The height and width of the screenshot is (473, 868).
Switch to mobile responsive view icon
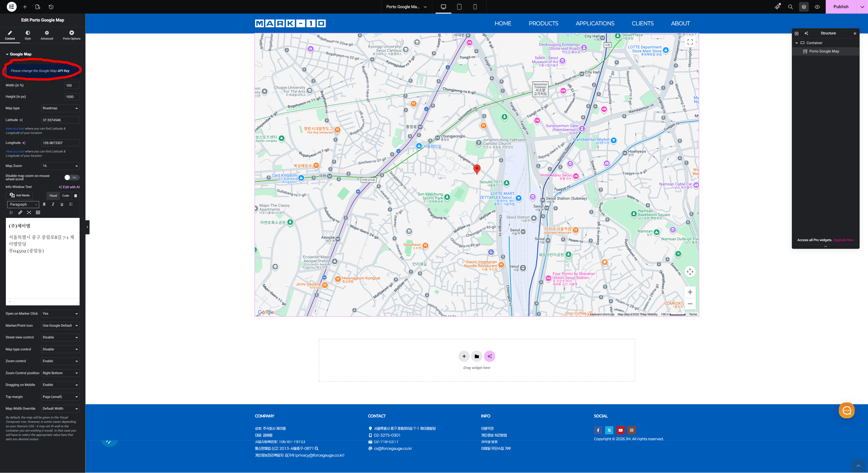tap(475, 7)
